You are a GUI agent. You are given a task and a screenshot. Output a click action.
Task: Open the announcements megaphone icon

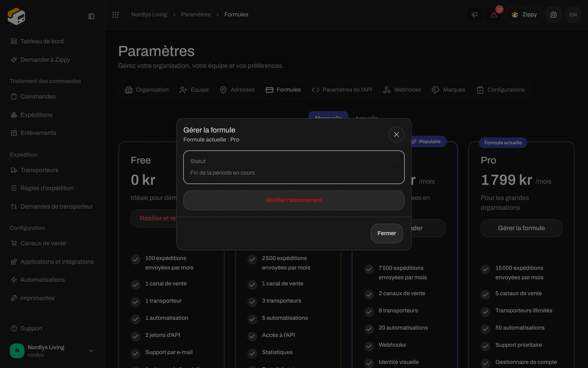[474, 15]
